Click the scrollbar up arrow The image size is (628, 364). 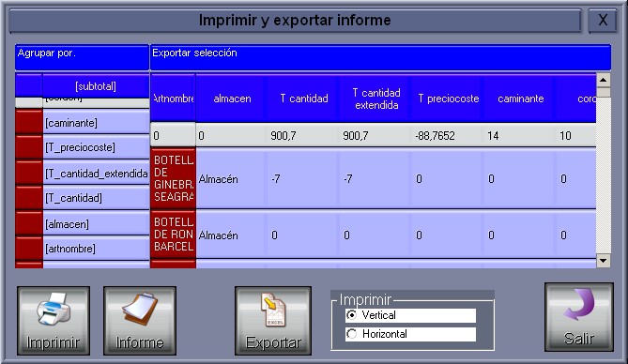click(604, 80)
